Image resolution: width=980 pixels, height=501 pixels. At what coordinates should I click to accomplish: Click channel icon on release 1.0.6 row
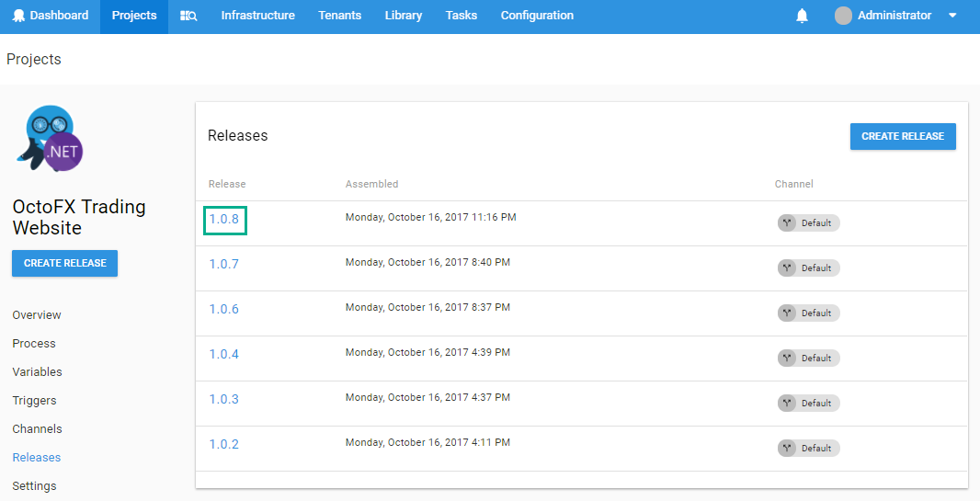click(x=787, y=313)
